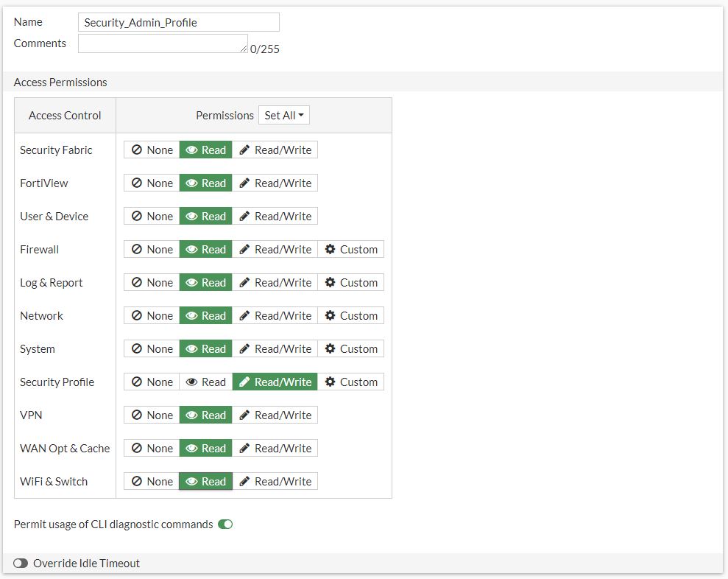Image resolution: width=728 pixels, height=579 pixels.
Task: Click the Comments text area
Action: click(163, 43)
